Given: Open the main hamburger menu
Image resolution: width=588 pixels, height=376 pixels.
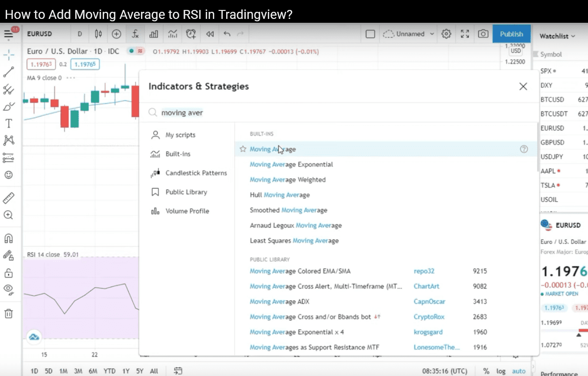Looking at the screenshot, I should [x=9, y=34].
